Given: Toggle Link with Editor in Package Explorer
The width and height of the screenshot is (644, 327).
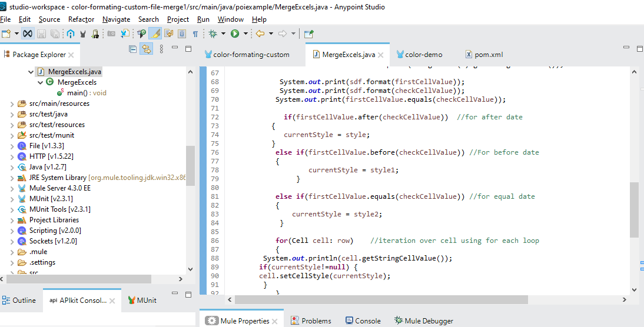Looking at the screenshot, I should click(x=145, y=50).
